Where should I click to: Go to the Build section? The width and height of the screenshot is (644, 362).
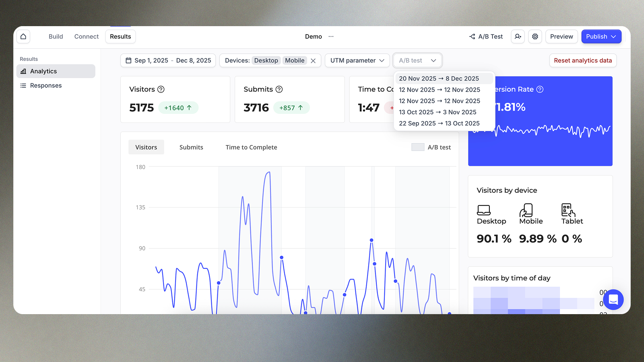click(56, 36)
